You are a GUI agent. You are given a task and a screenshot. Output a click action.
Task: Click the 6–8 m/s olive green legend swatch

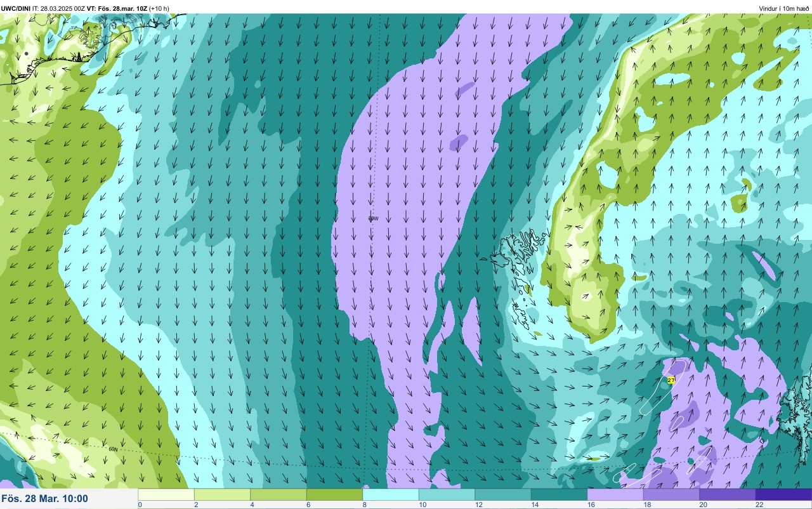click(x=334, y=494)
